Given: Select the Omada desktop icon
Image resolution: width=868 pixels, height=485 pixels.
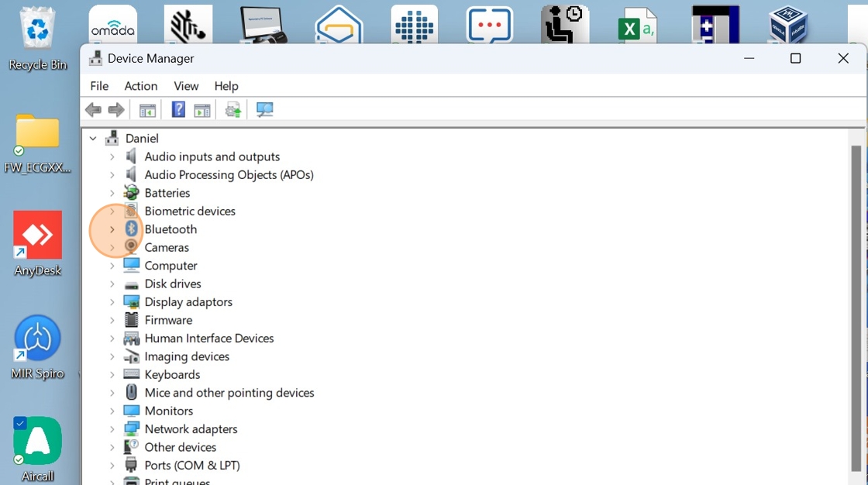Looking at the screenshot, I should click(x=113, y=24).
